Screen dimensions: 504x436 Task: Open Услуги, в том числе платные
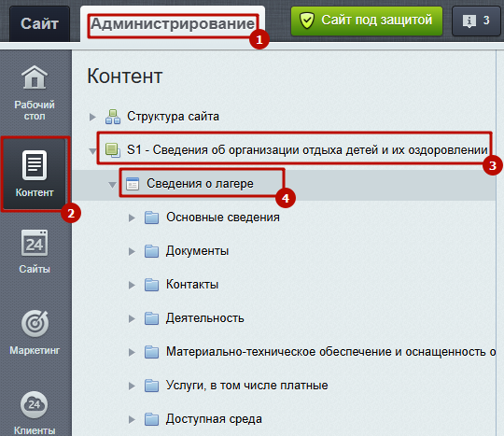pos(246,386)
